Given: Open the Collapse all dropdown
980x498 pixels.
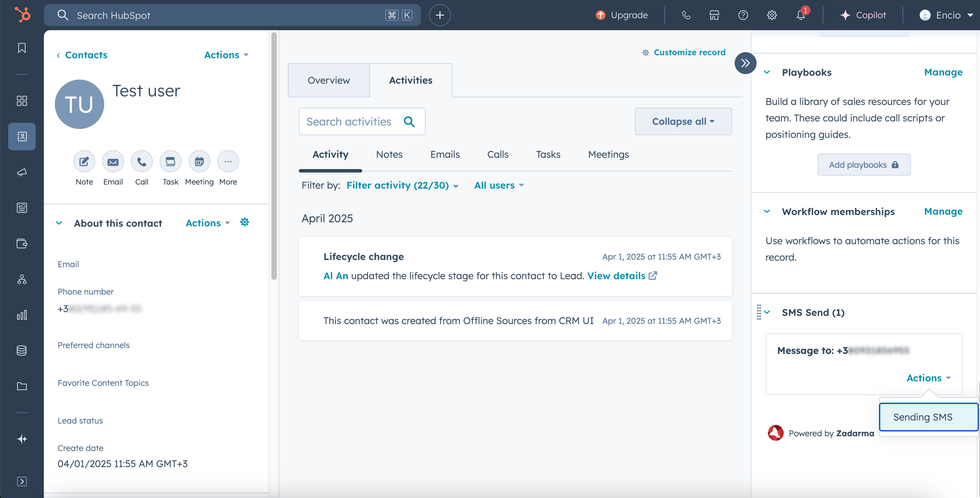Looking at the screenshot, I should 683,121.
